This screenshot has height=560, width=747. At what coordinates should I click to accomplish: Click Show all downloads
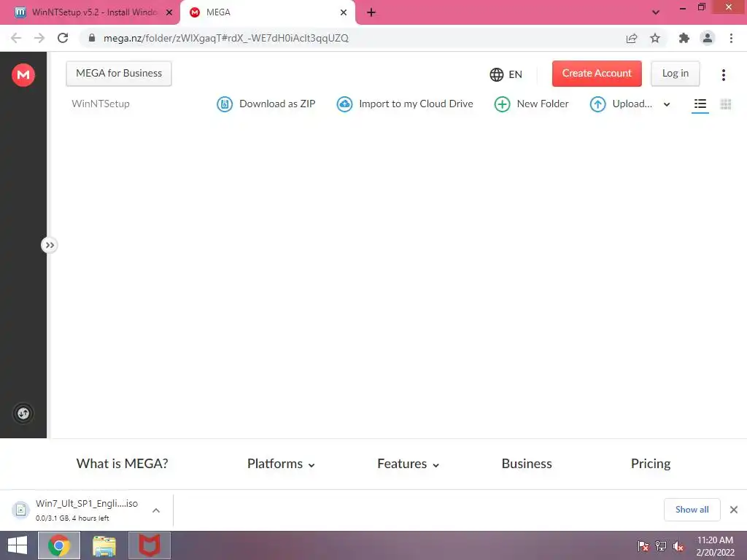tap(692, 510)
